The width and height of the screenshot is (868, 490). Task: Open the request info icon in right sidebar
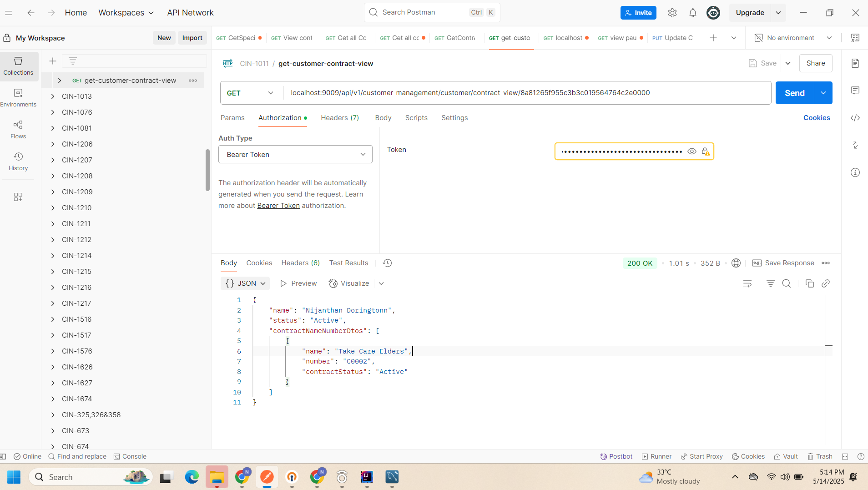tap(855, 172)
